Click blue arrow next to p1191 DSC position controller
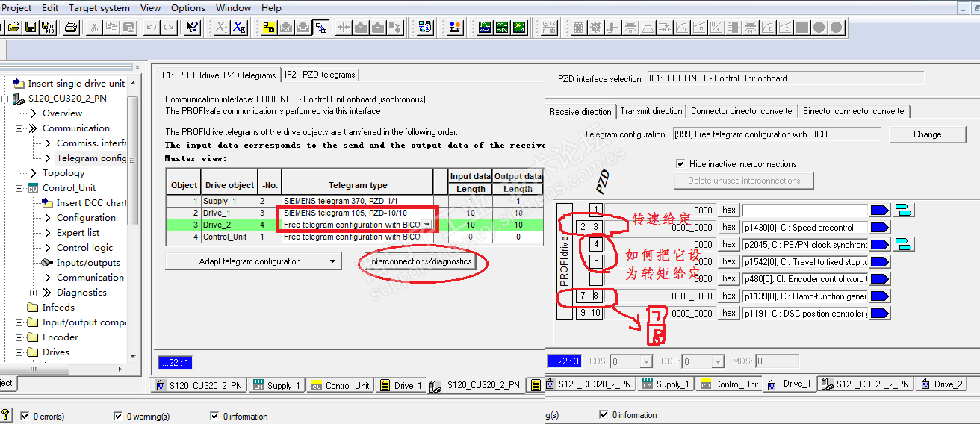Viewport: 980px width, 424px height. (x=880, y=314)
